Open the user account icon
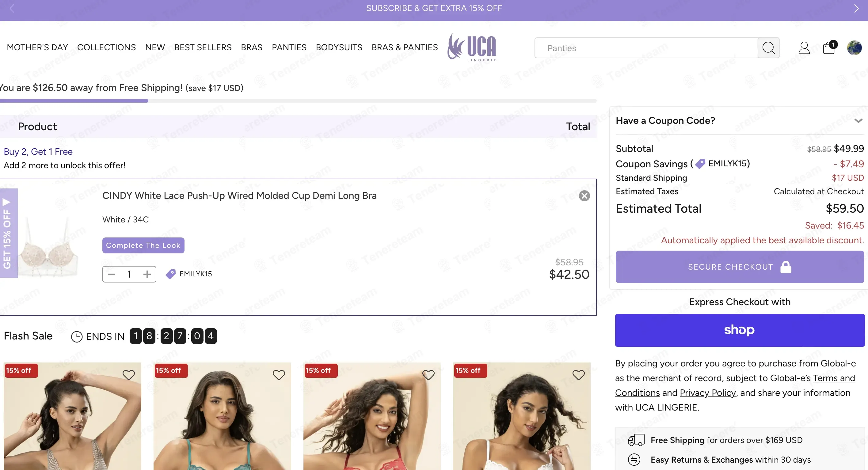The height and width of the screenshot is (470, 868). pos(804,48)
